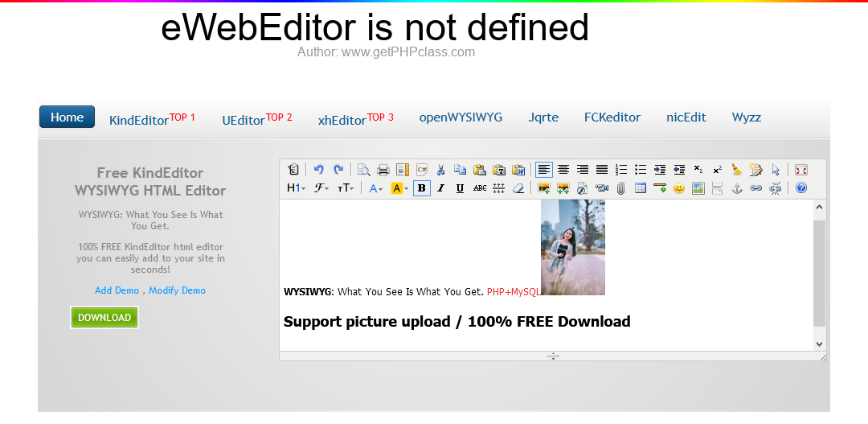868x424 pixels.
Task: Click the Cut scissors icon
Action: point(441,170)
